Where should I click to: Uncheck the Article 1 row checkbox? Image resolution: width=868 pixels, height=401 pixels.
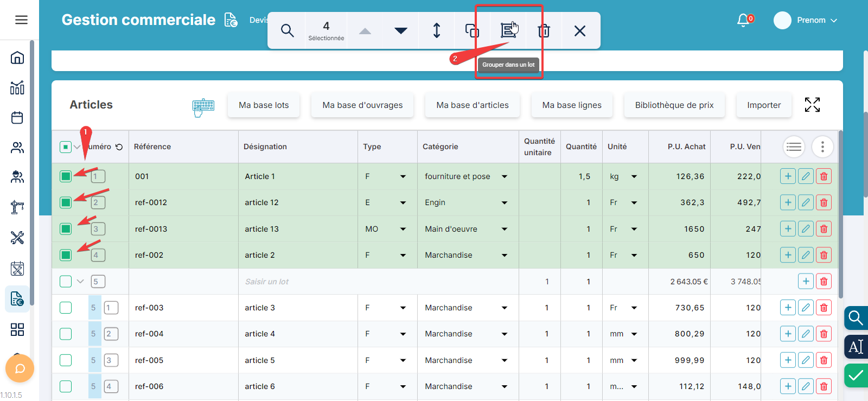pyautogui.click(x=66, y=176)
